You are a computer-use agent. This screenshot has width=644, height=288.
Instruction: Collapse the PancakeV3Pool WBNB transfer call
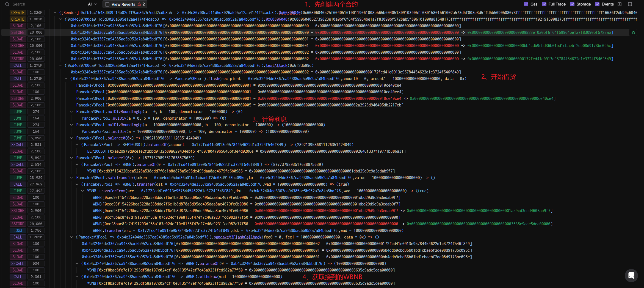77,184
